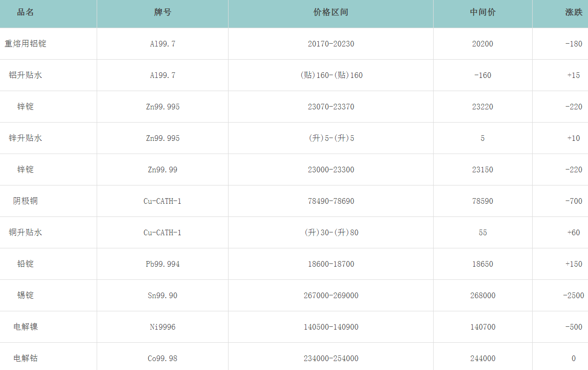Image resolution: width=588 pixels, height=370 pixels.
Task: Click the 重熔用铝锭 product name
Action: [25, 44]
